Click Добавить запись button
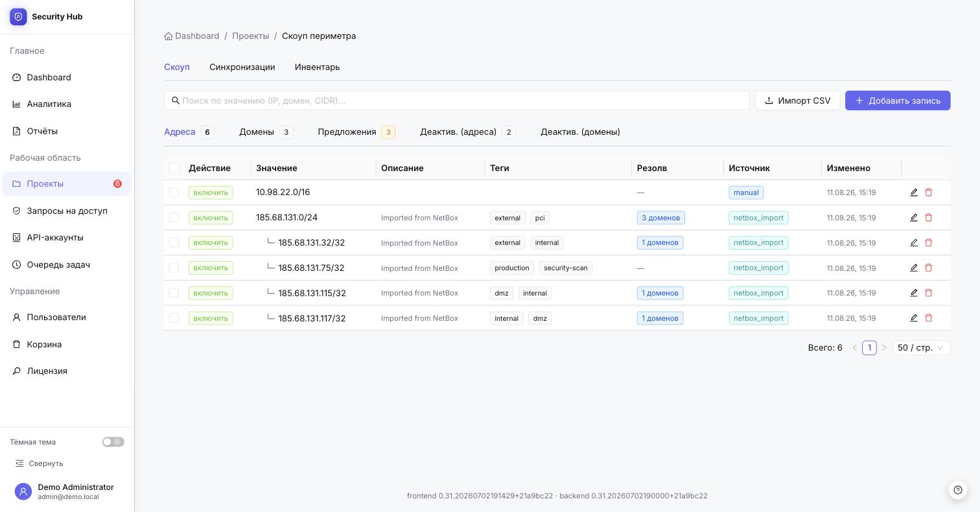The height and width of the screenshot is (512, 980). point(898,100)
